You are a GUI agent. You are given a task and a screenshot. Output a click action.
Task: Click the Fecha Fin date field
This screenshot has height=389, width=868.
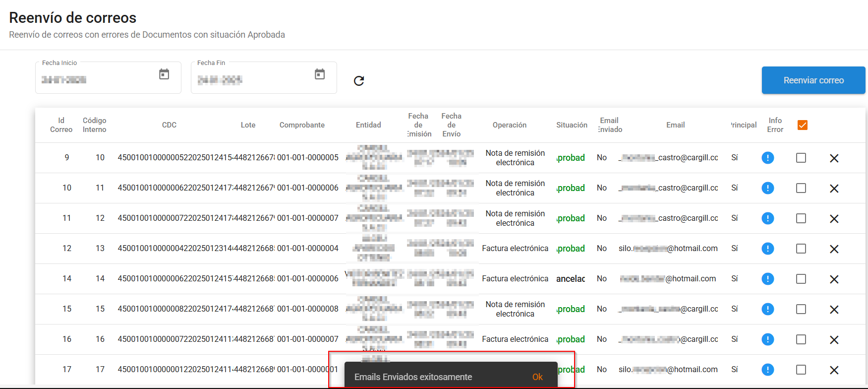[x=264, y=78]
